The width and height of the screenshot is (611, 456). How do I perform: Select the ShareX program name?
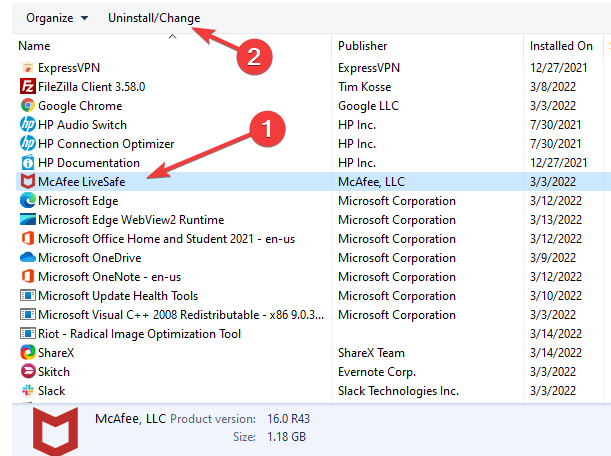(x=56, y=353)
